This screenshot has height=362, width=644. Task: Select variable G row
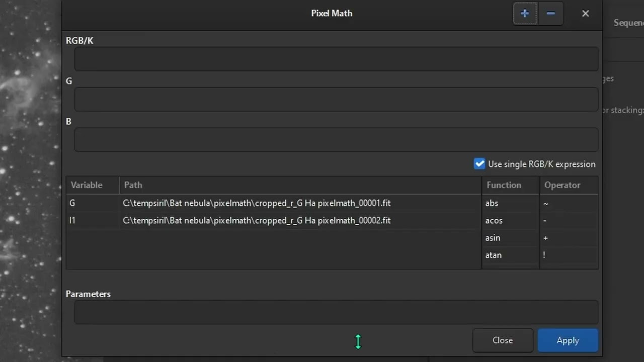click(273, 203)
